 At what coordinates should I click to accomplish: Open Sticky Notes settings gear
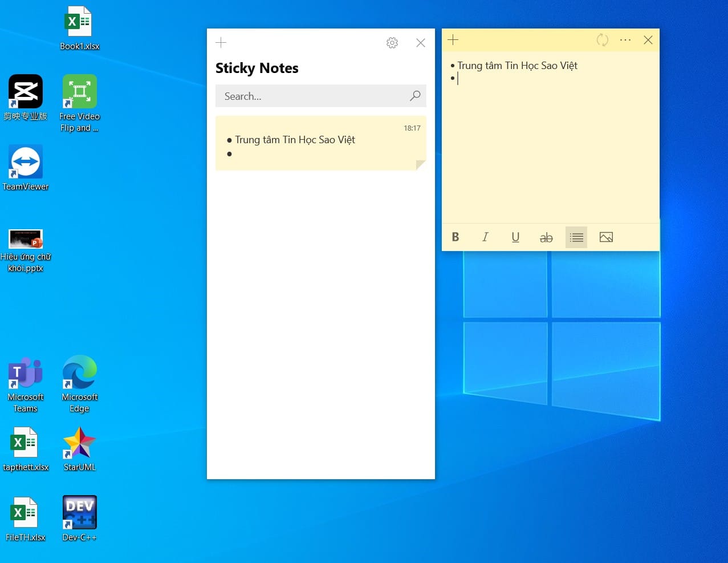[392, 43]
